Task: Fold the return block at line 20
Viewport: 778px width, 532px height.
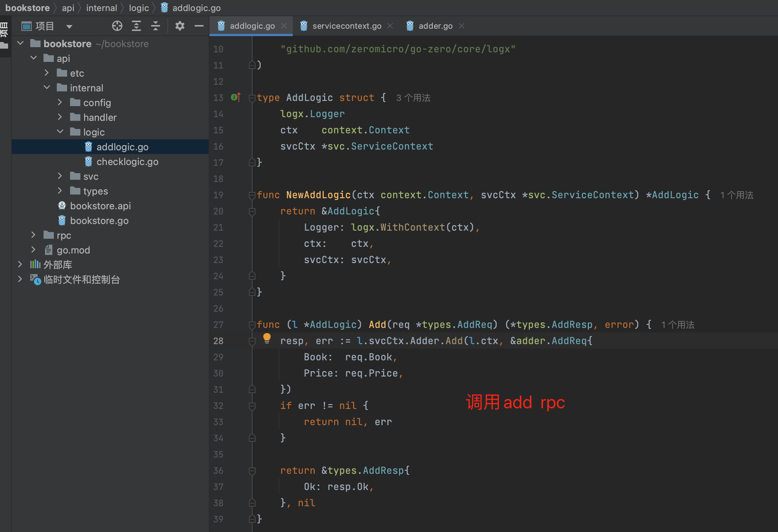Action: tap(252, 211)
